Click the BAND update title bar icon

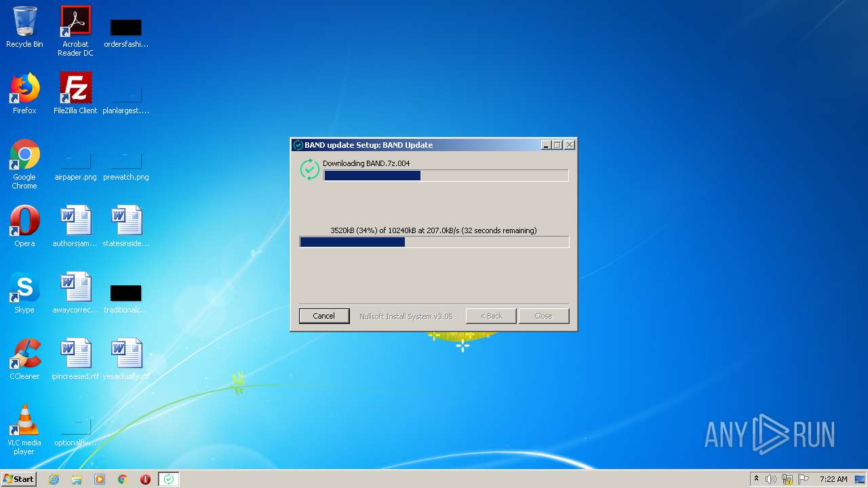298,145
